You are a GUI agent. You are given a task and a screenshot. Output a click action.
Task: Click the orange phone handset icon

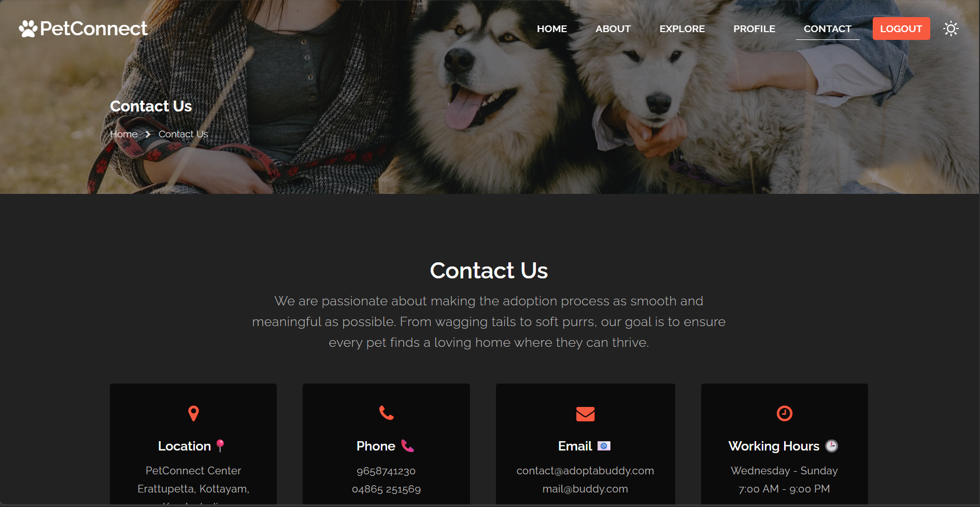coord(387,413)
